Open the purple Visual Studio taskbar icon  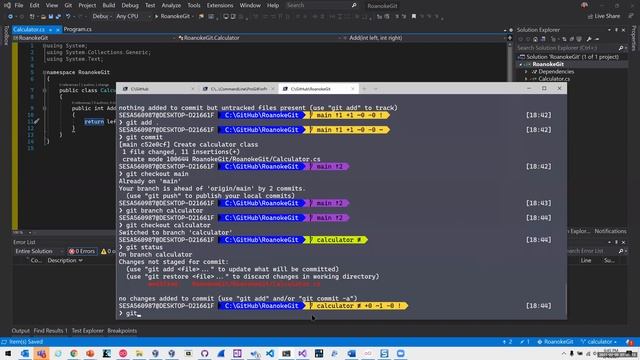tap(302, 353)
